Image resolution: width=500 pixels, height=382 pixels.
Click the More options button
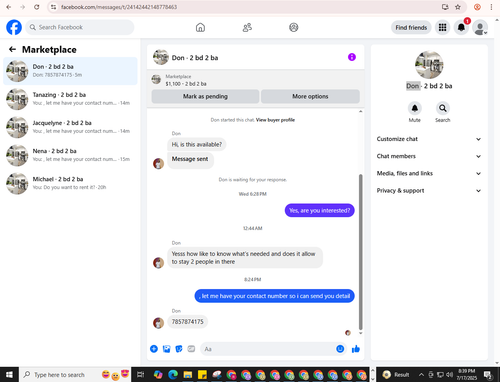pyautogui.click(x=310, y=96)
